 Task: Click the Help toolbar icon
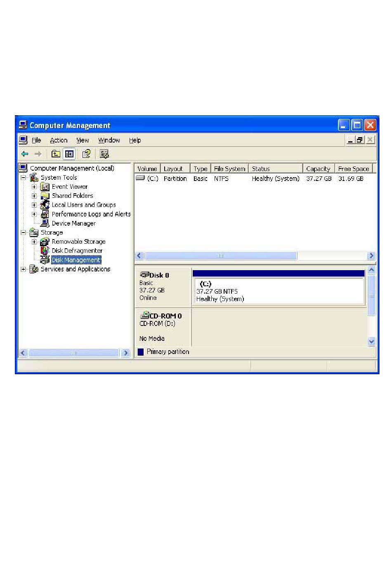click(86, 154)
